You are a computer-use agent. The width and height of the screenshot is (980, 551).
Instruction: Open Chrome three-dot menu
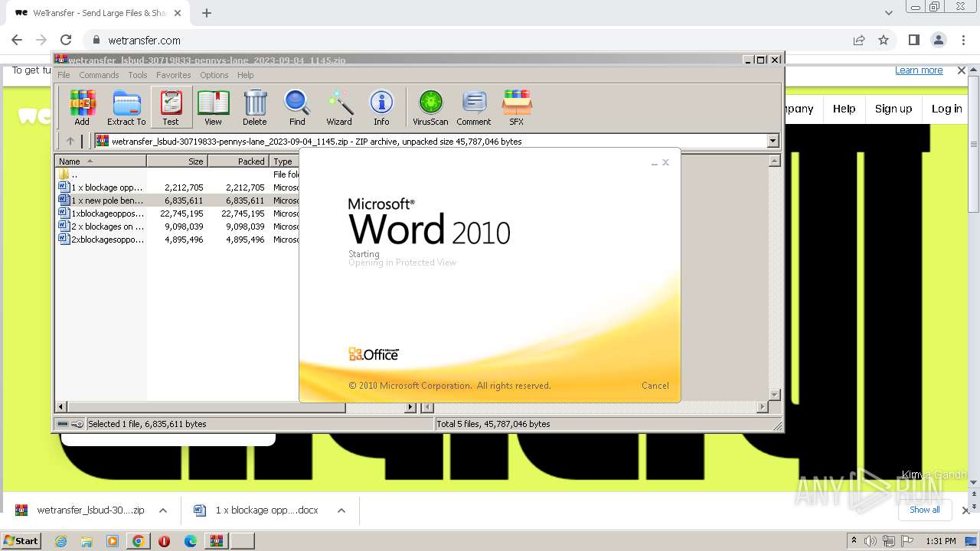(x=963, y=40)
